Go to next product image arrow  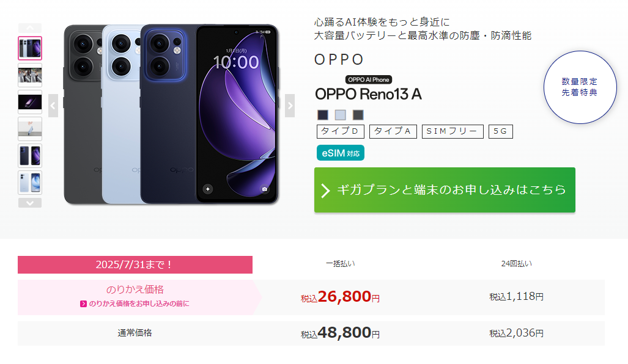pyautogui.click(x=290, y=106)
